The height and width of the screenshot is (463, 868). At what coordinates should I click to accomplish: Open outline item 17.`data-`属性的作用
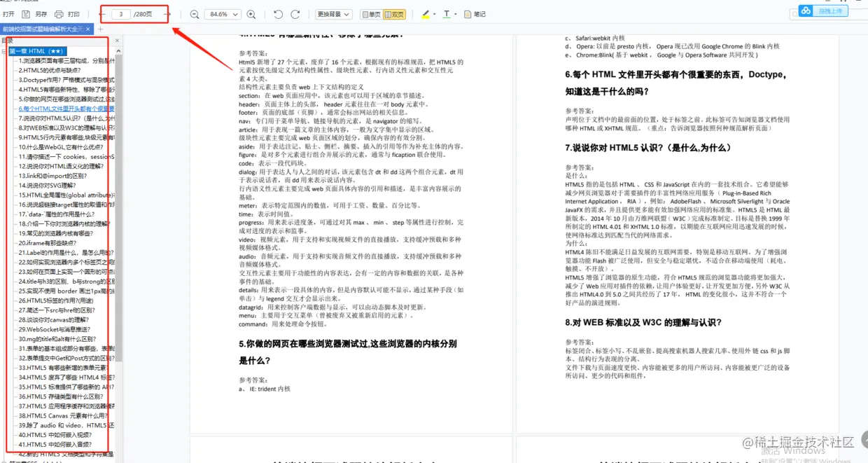tap(56, 214)
